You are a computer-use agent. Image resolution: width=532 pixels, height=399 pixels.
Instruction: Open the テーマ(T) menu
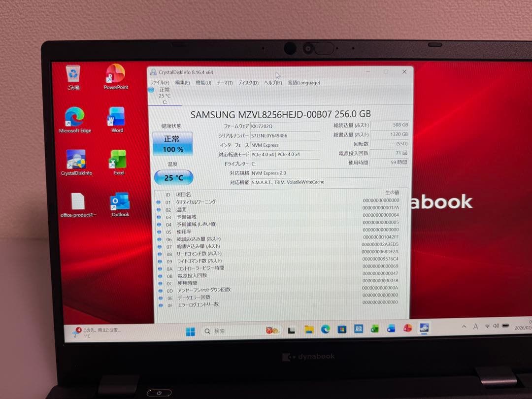tap(223, 83)
